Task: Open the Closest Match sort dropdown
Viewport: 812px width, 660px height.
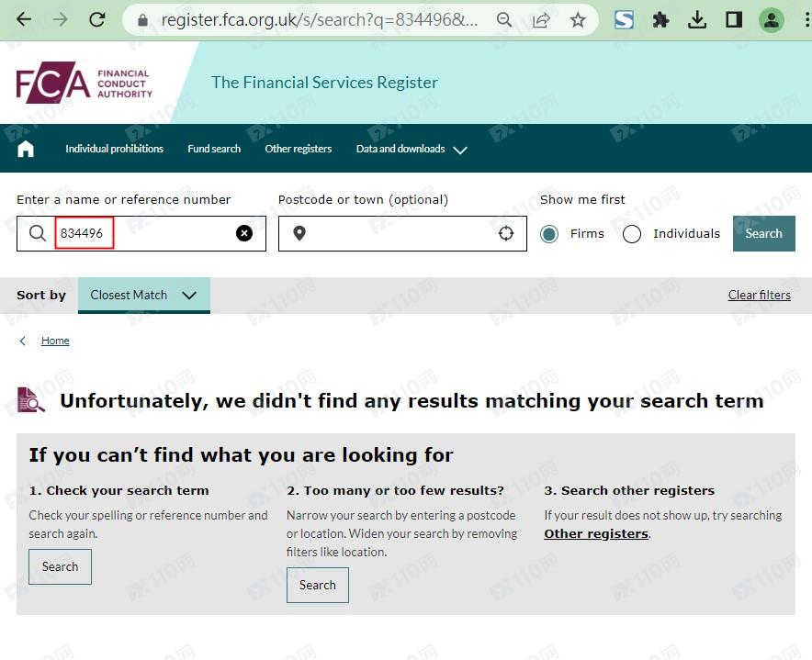Action: click(x=143, y=296)
